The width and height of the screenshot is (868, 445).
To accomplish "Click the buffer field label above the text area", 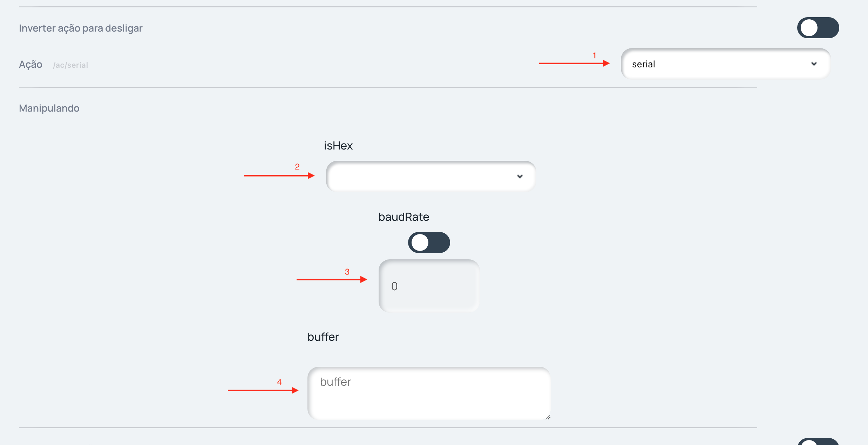I will pyautogui.click(x=323, y=337).
